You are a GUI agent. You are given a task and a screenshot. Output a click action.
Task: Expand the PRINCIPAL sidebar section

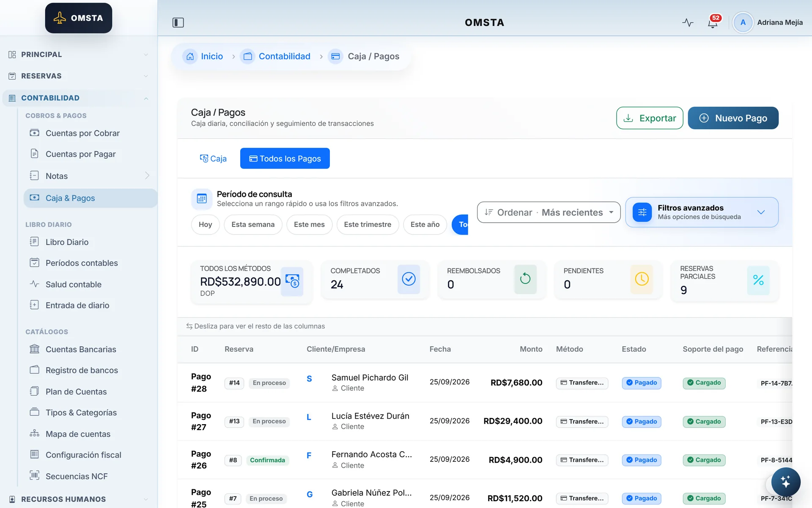click(x=79, y=55)
